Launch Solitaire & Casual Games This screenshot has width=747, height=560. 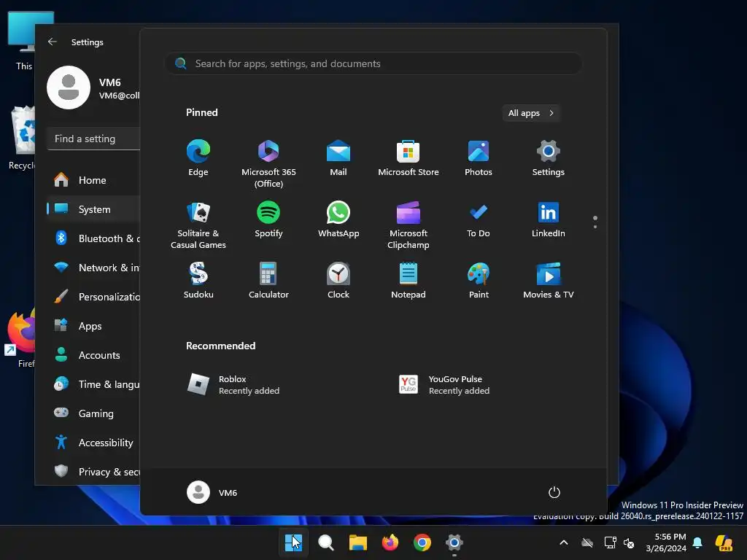click(x=198, y=225)
